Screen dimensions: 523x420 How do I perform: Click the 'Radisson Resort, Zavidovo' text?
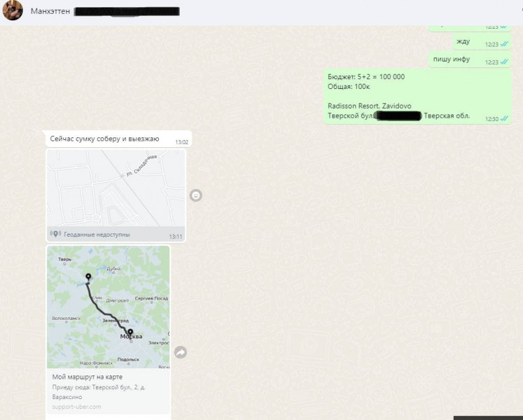[x=369, y=106]
